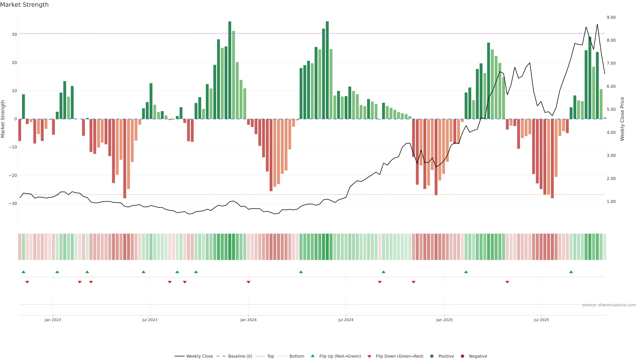644x362 pixels.
Task: Click the Jan 2025 x-axis label
Action: click(x=444, y=320)
